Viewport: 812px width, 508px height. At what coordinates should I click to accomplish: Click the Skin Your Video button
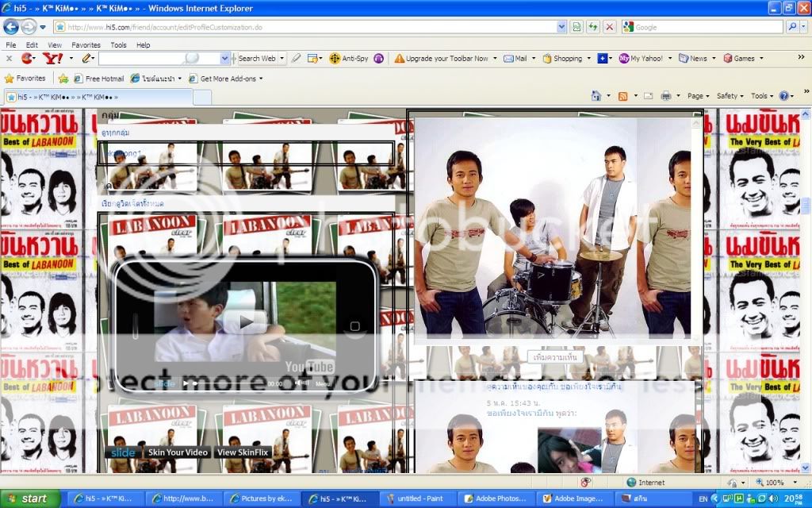[x=178, y=452]
